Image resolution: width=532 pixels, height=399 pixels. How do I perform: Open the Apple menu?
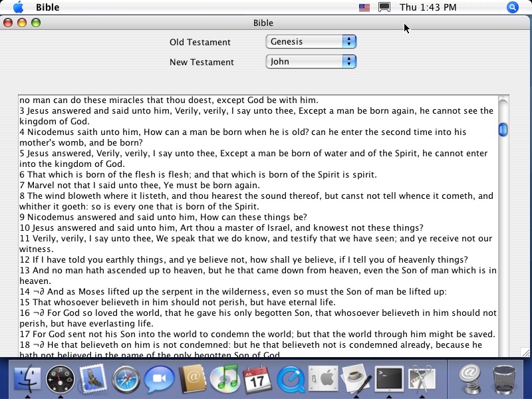[19, 7]
